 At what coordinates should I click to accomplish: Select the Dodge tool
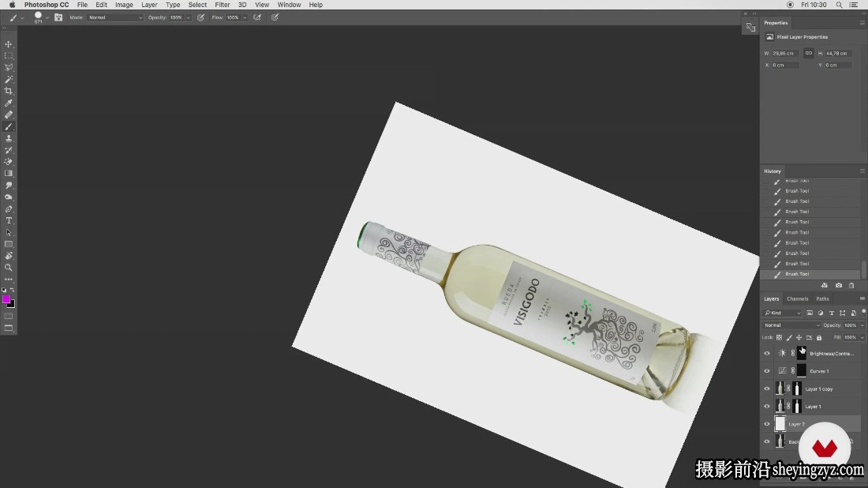[x=9, y=197]
